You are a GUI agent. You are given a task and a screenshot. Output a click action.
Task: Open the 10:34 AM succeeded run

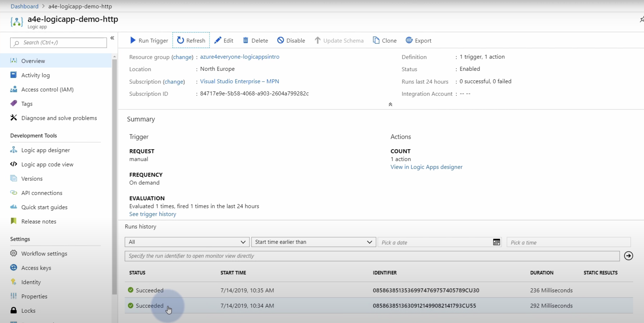pos(379,305)
